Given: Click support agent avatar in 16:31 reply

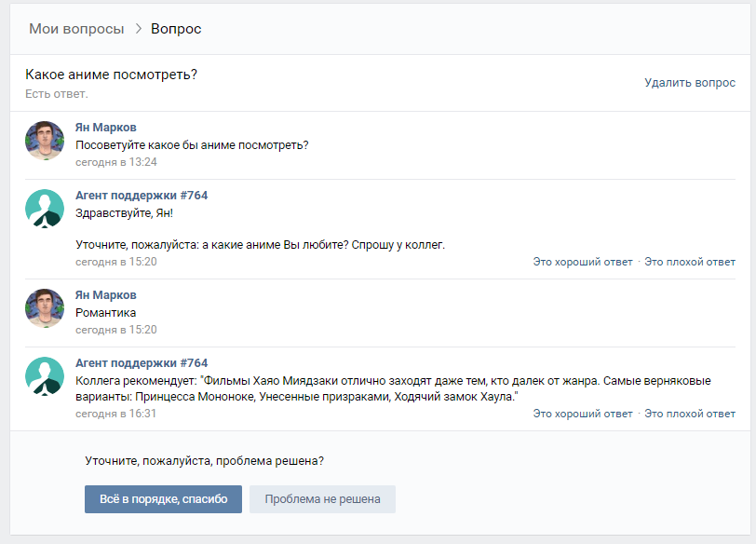Looking at the screenshot, I should click(x=45, y=376).
